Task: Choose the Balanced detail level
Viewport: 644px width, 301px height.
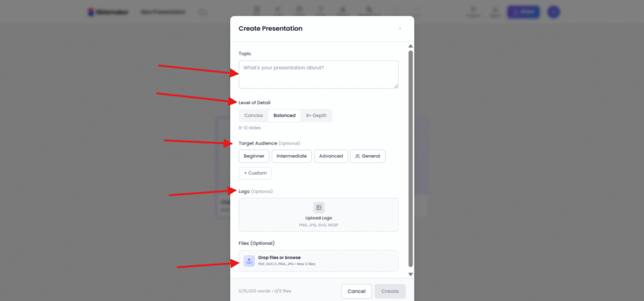Action: [x=284, y=116]
